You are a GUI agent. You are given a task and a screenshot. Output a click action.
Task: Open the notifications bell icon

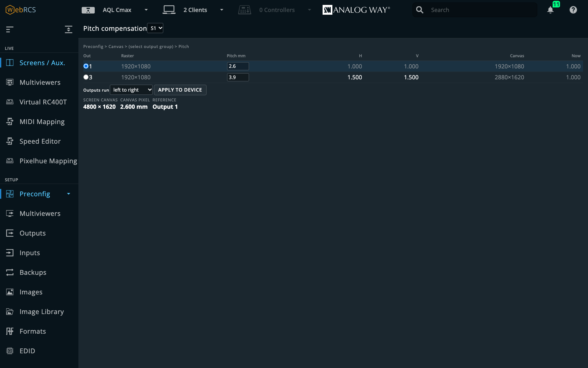pos(550,10)
